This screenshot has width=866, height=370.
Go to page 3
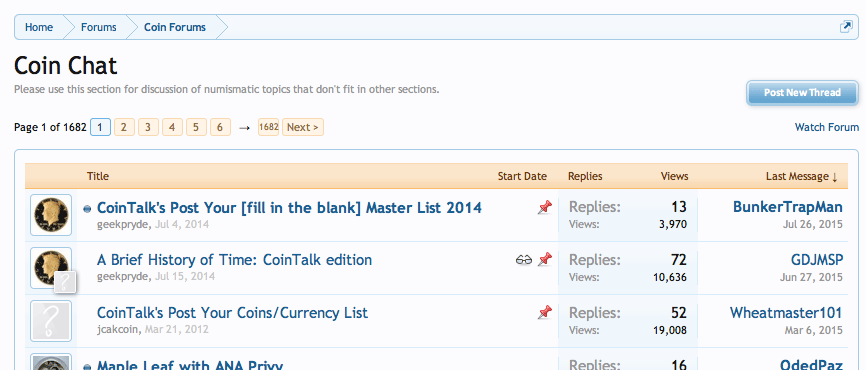[x=148, y=127]
